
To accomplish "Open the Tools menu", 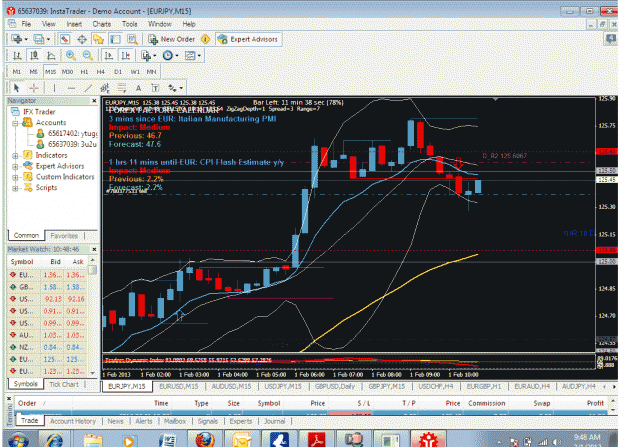I will [130, 24].
